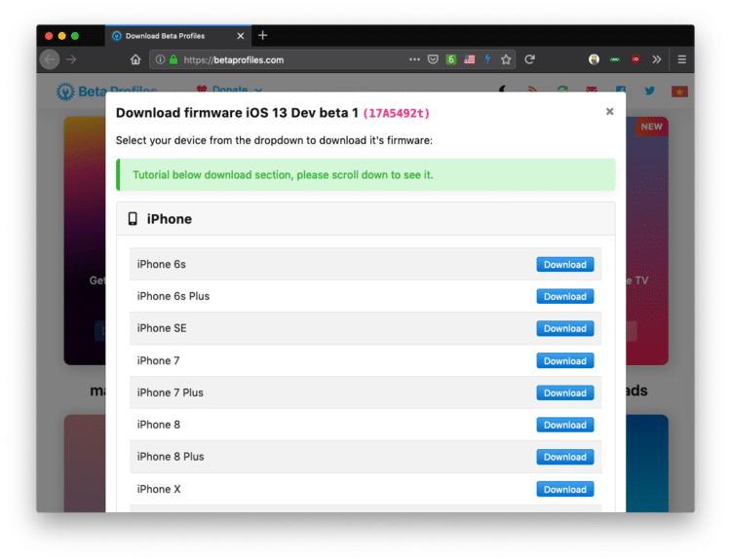Viewport: 731px width, 560px height.
Task: Open the red shield uBlock extension icon
Action: (x=635, y=59)
